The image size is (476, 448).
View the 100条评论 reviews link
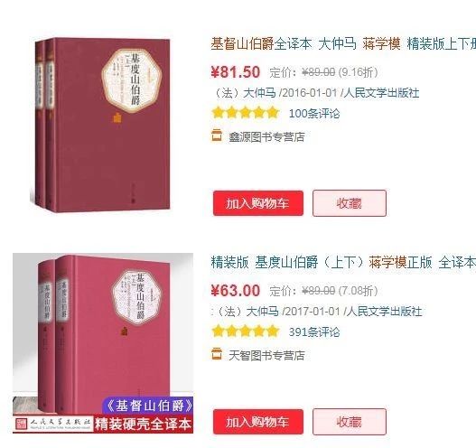click(314, 114)
